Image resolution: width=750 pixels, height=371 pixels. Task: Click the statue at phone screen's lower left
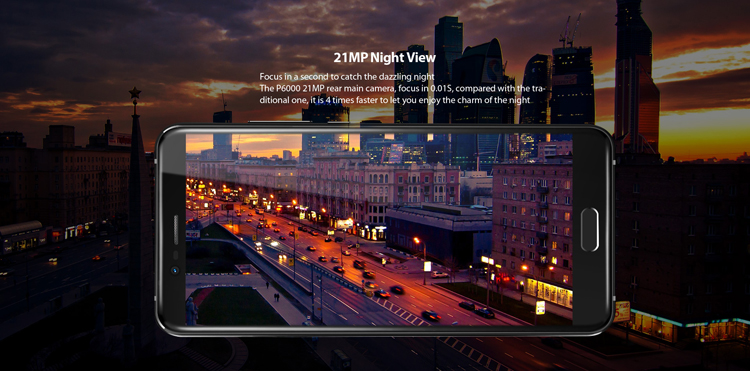[x=191, y=311]
